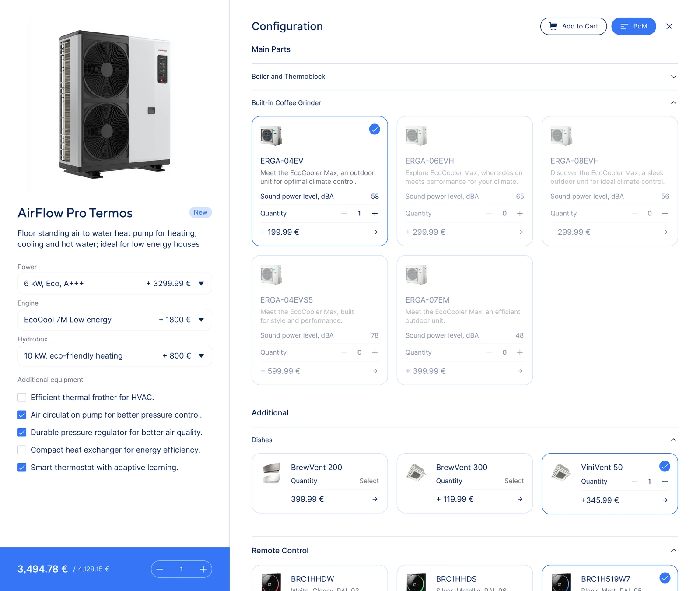Deselect BRC1H519W7 remote control checkmark
The width and height of the screenshot is (700, 591).
point(665,578)
